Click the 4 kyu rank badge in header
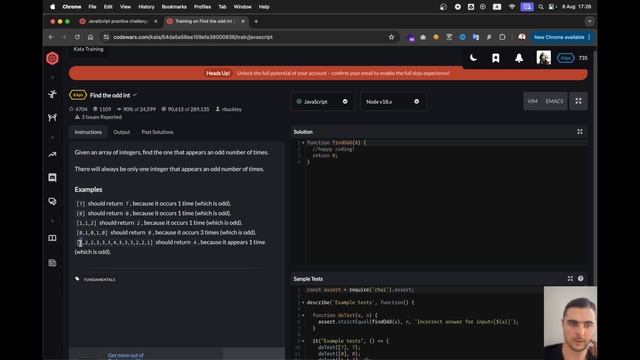 click(565, 58)
